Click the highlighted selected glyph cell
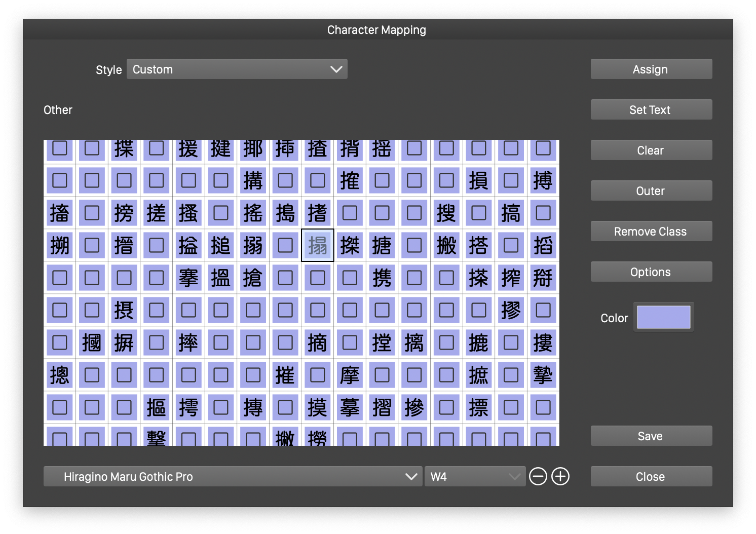 click(x=318, y=246)
